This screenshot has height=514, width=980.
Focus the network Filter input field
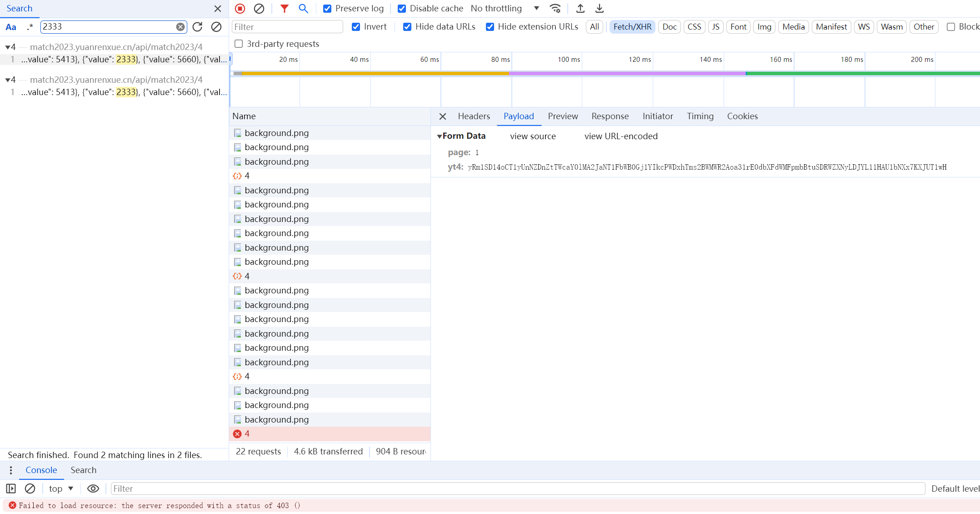pos(287,27)
